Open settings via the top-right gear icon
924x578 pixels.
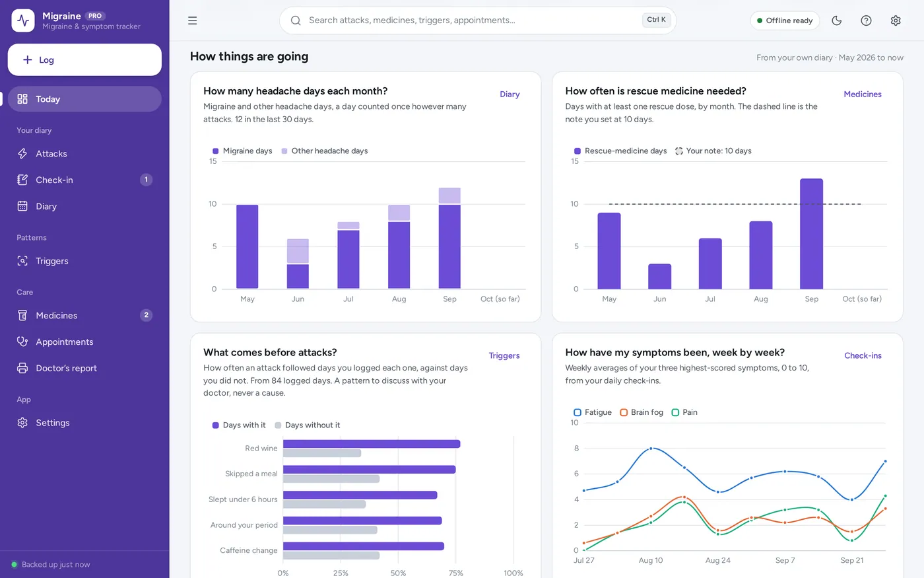click(896, 20)
